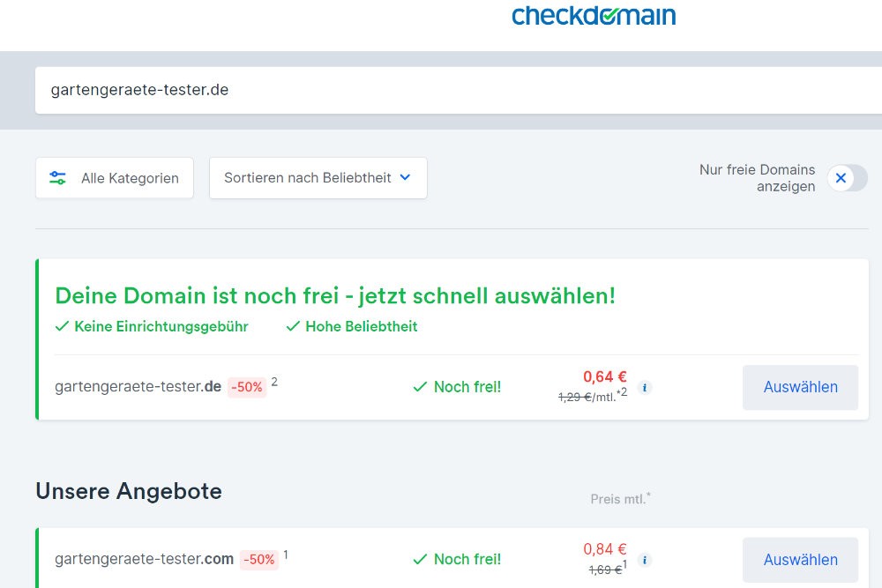
Task: Click the .de Noch frei checkmark
Action: [x=421, y=387]
